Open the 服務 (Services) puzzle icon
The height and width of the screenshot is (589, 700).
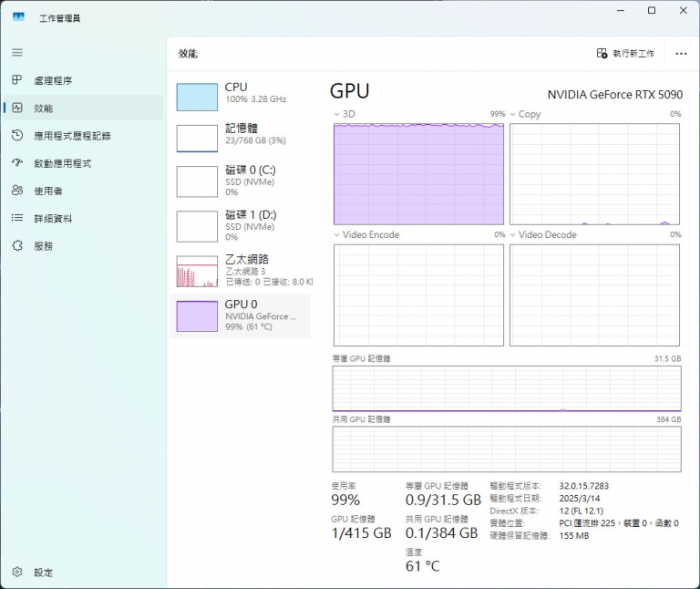click(16, 245)
